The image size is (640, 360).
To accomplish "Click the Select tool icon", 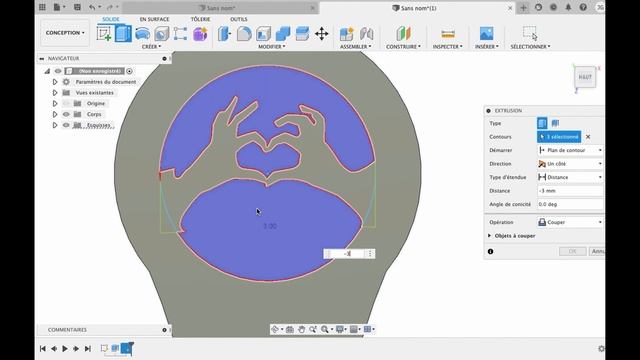I will (x=530, y=33).
